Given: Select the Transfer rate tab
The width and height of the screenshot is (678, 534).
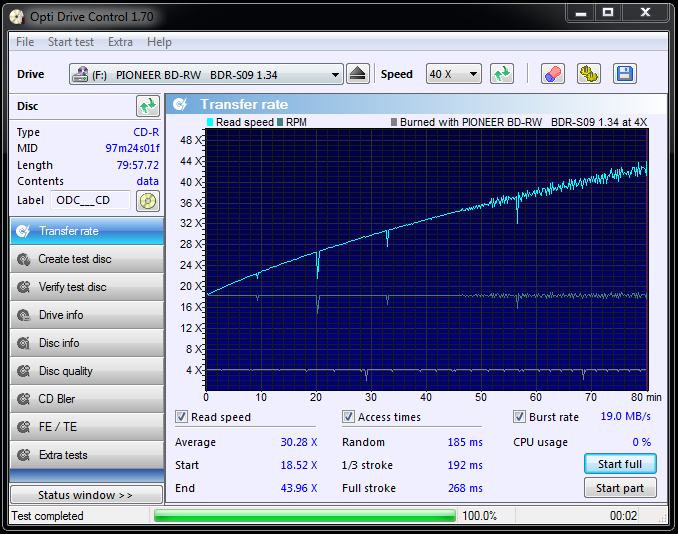Looking at the screenshot, I should [87, 231].
